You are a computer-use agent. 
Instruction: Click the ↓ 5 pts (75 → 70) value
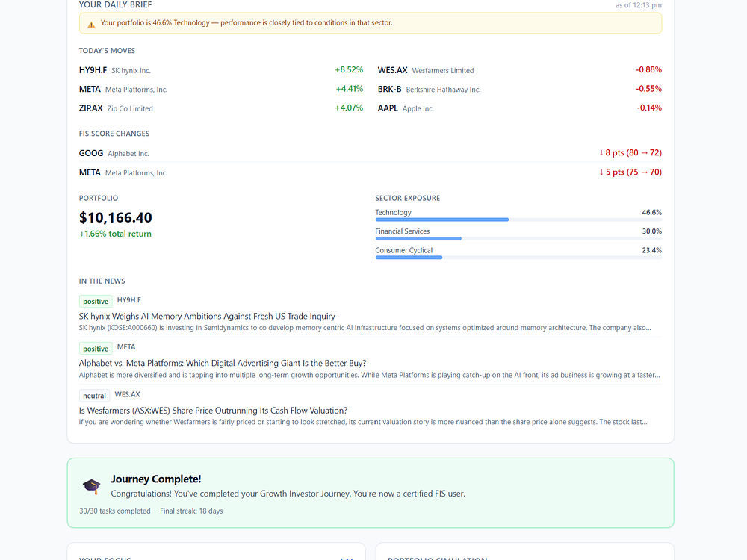[630, 172]
